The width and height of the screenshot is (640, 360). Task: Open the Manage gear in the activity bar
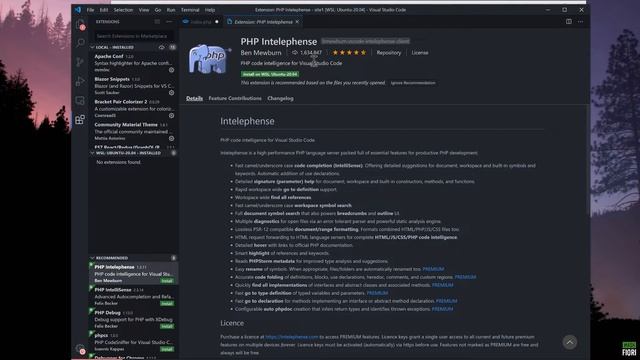point(80,349)
